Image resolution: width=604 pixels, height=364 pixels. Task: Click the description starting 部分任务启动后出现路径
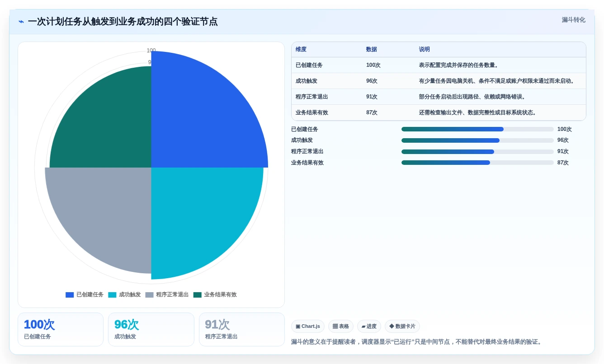[473, 97]
